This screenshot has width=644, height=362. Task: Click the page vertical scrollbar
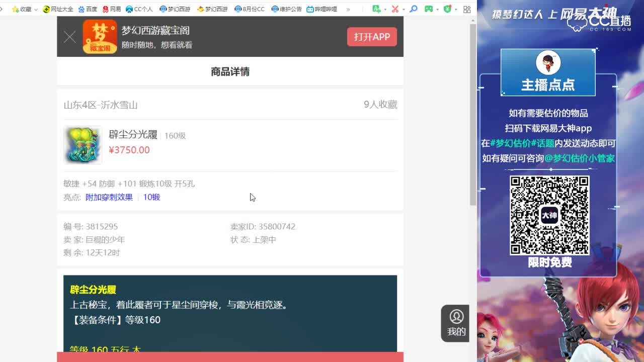coord(473,115)
